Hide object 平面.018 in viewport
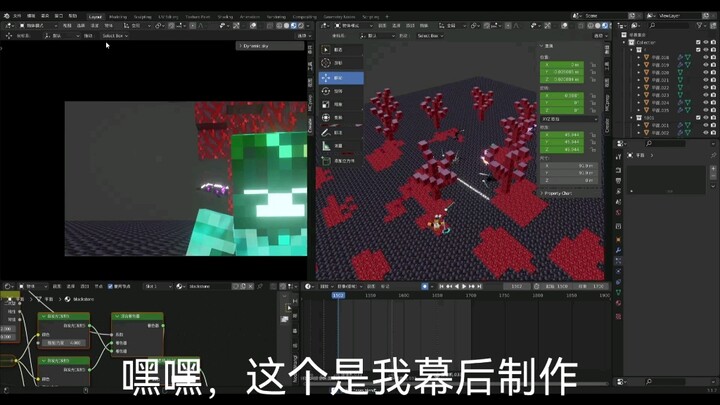 pos(706,57)
